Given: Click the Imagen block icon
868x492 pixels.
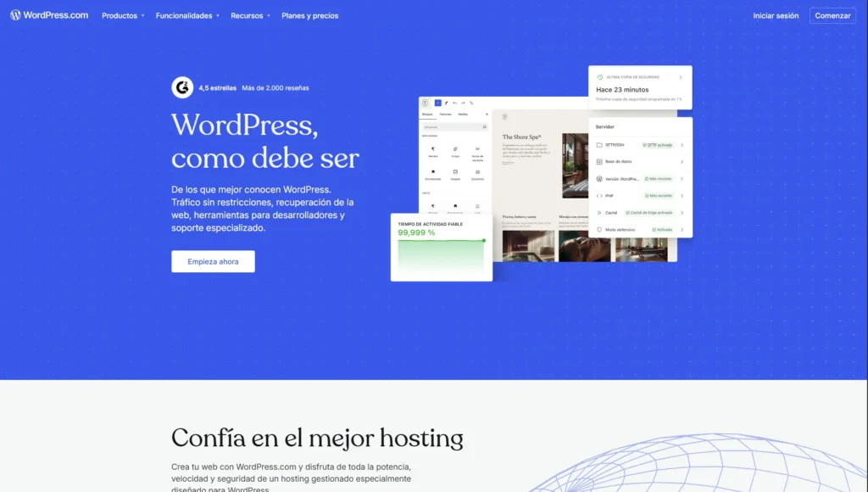Looking at the screenshot, I should (455, 171).
